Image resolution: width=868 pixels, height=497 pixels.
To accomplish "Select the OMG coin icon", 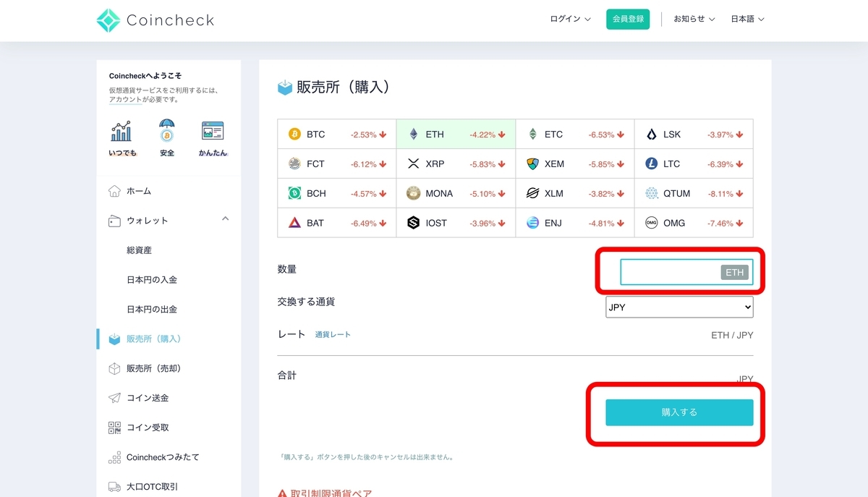I will pos(652,223).
